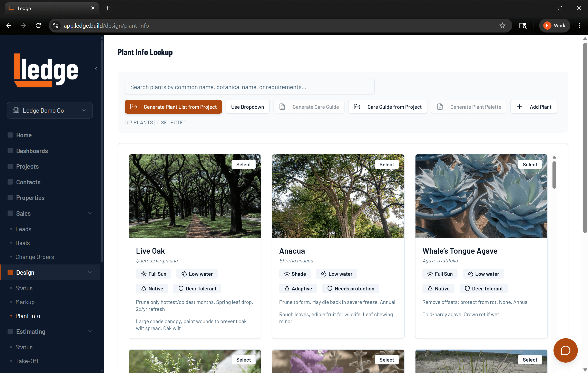Click the main page scrollbar thumb
This screenshot has width=588, height=373.
pos(585,138)
